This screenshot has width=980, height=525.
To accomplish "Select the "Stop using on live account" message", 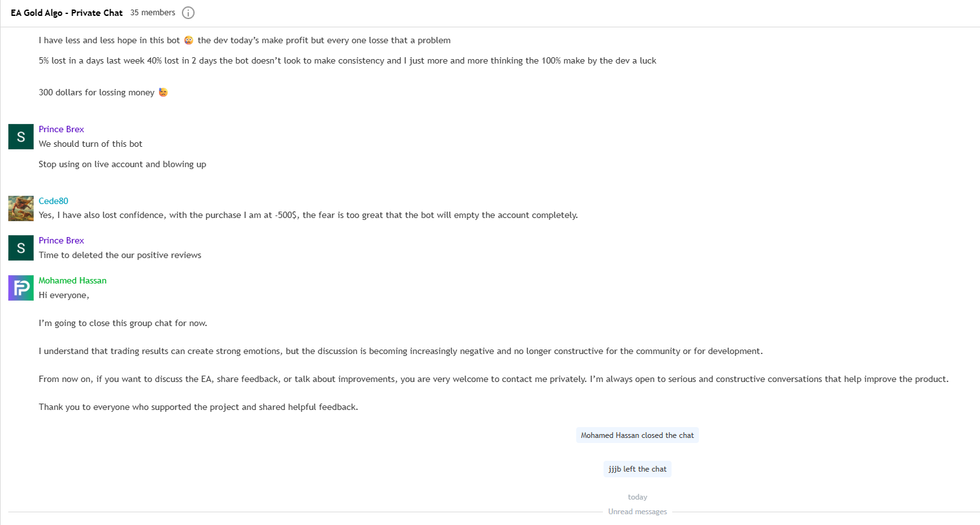I will coord(122,164).
